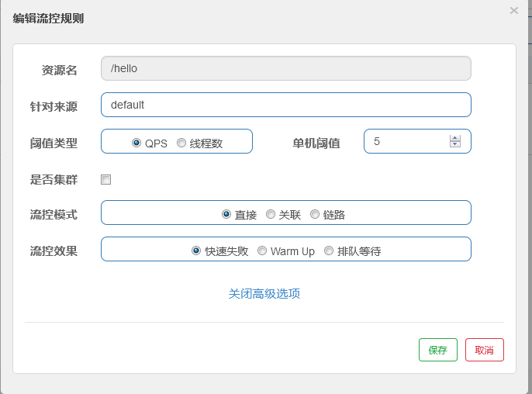
Task: Click the 针对来源 label
Action: tap(54, 106)
